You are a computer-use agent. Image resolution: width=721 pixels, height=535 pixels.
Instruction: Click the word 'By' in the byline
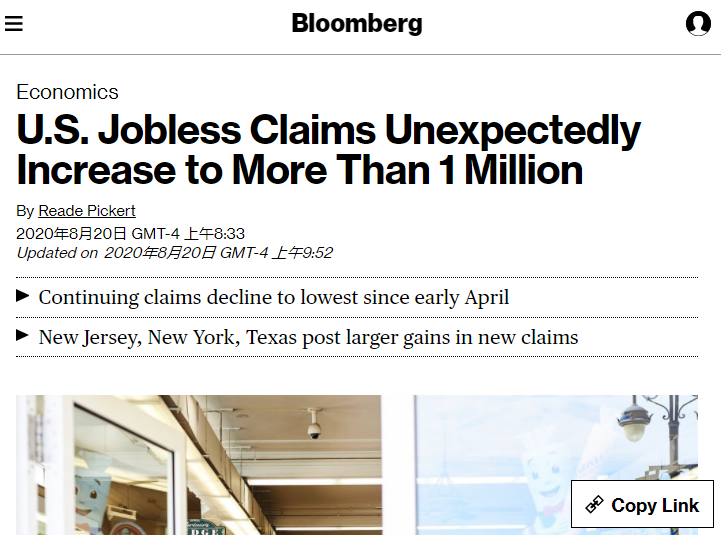pos(25,211)
